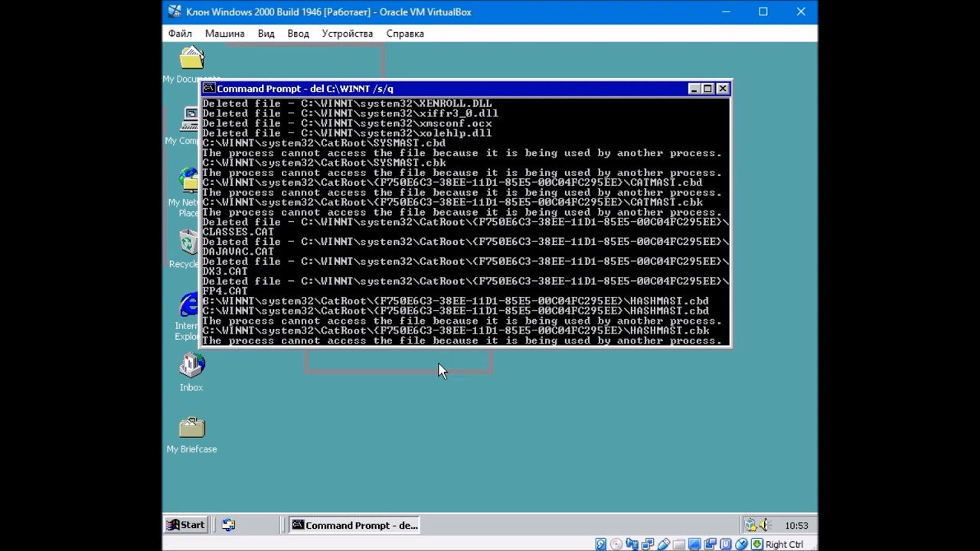Image resolution: width=980 pixels, height=551 pixels.
Task: Click the VirtualBox shared folders indicator
Action: click(x=679, y=544)
